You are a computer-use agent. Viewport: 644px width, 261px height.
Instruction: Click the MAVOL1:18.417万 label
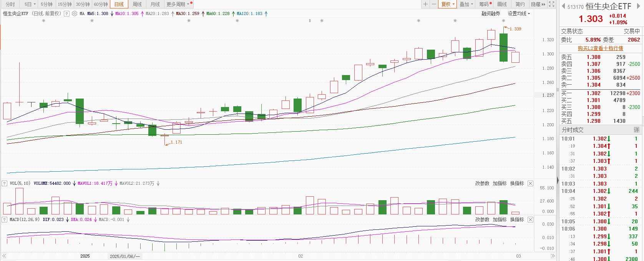pos(95,183)
